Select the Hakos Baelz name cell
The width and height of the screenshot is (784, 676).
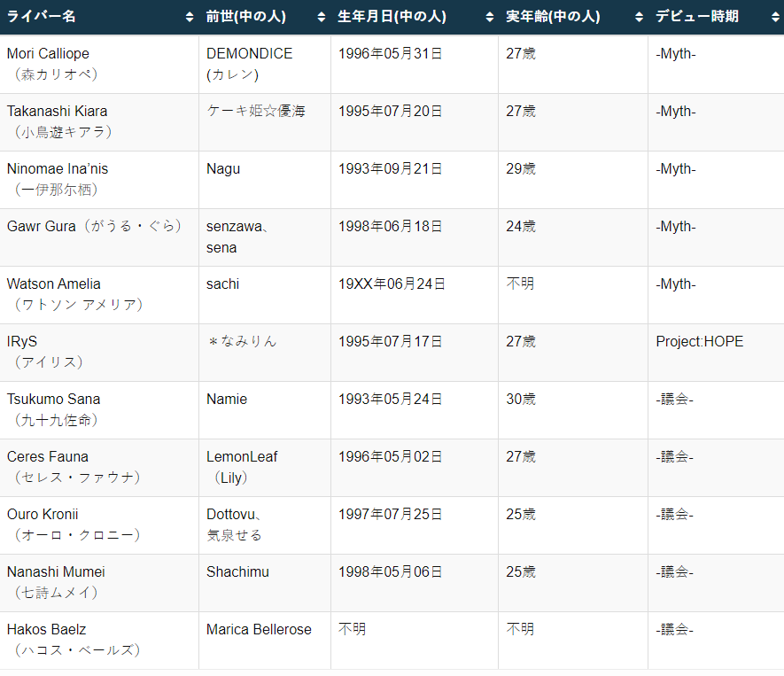pos(99,640)
